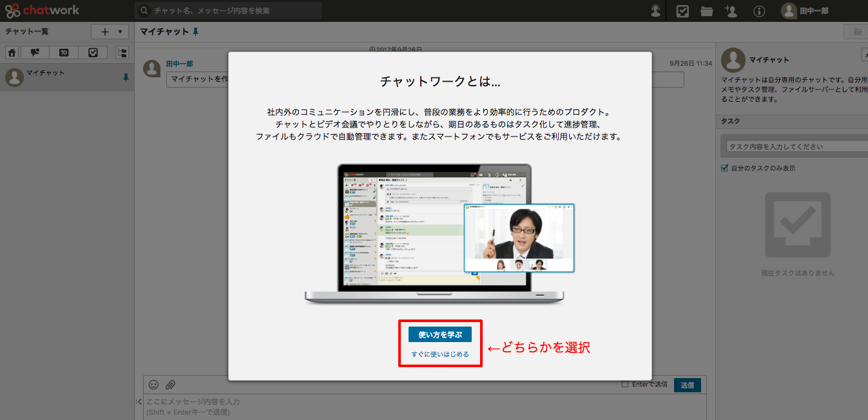Toggle 自分のタスクのみ表示 checkbox
The height and width of the screenshot is (420, 868).
coord(725,167)
